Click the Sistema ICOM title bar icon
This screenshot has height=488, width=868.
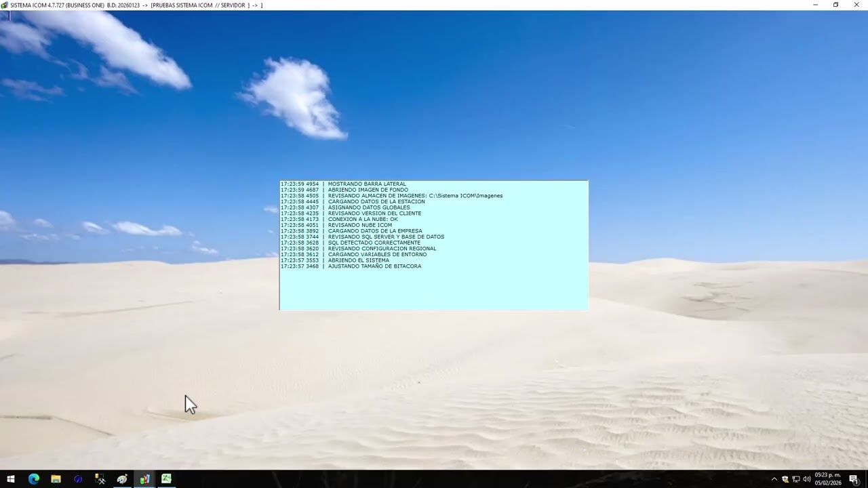(x=5, y=5)
